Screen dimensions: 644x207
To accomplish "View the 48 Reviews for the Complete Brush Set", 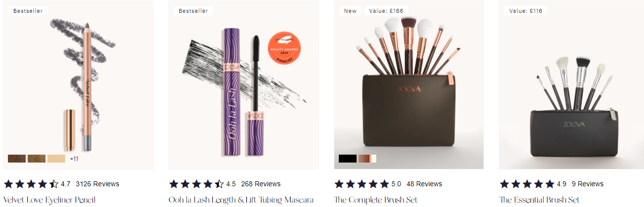I will [424, 184].
